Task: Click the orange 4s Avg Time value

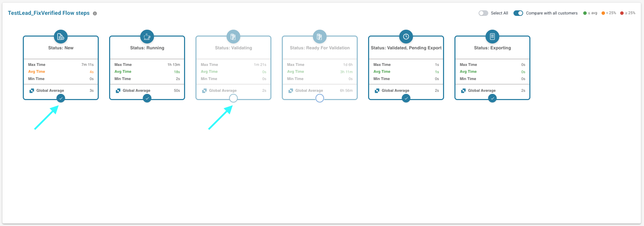Action: [92, 72]
